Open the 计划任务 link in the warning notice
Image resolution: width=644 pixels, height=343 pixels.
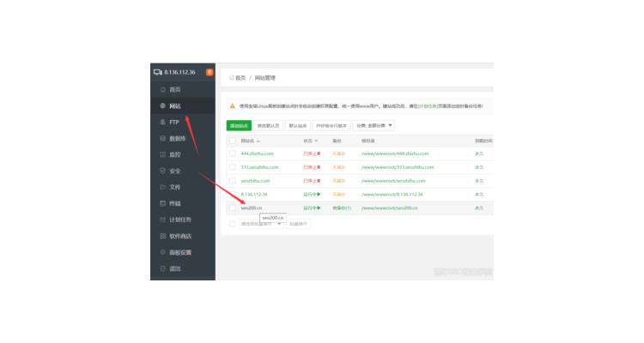click(428, 105)
